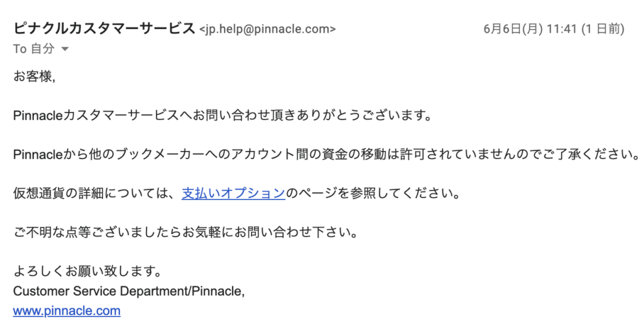The image size is (644, 329).
Task: Click sender name ピナクルカスタマーサービス
Action: [104, 28]
